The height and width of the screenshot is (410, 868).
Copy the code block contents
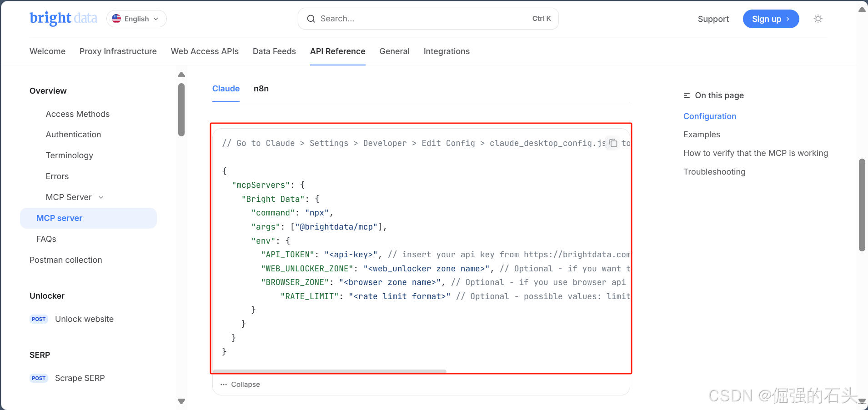[x=613, y=143]
